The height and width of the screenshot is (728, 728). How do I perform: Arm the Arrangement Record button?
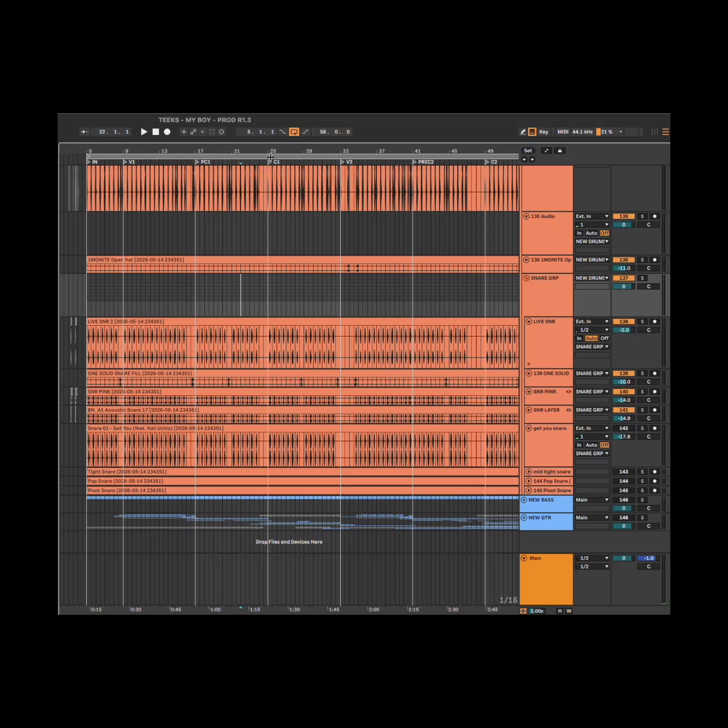167,132
